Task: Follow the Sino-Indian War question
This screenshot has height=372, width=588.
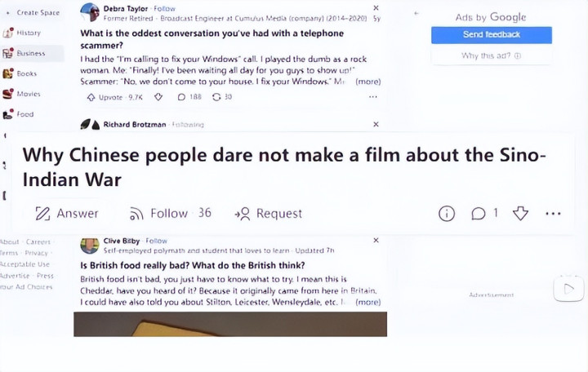Action: coord(170,213)
